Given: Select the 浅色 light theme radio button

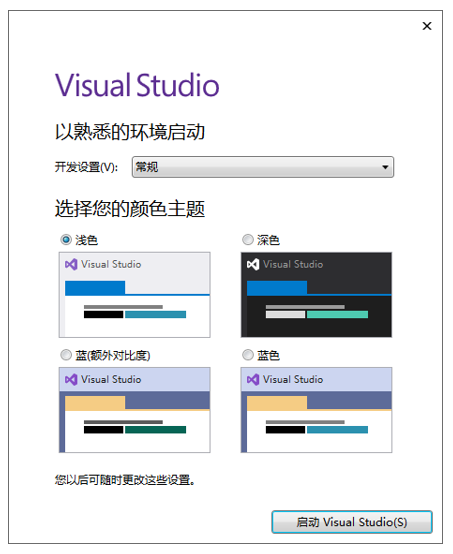Looking at the screenshot, I should click(x=66, y=240).
